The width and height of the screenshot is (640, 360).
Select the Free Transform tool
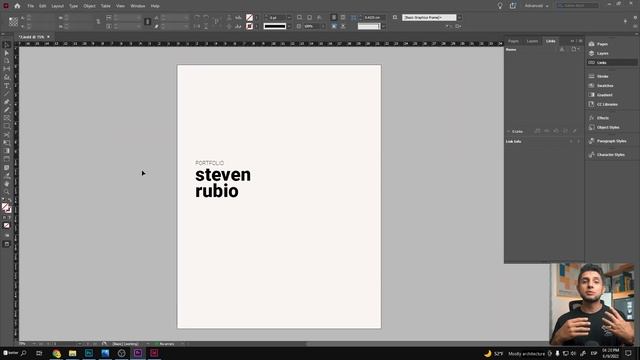(x=7, y=143)
